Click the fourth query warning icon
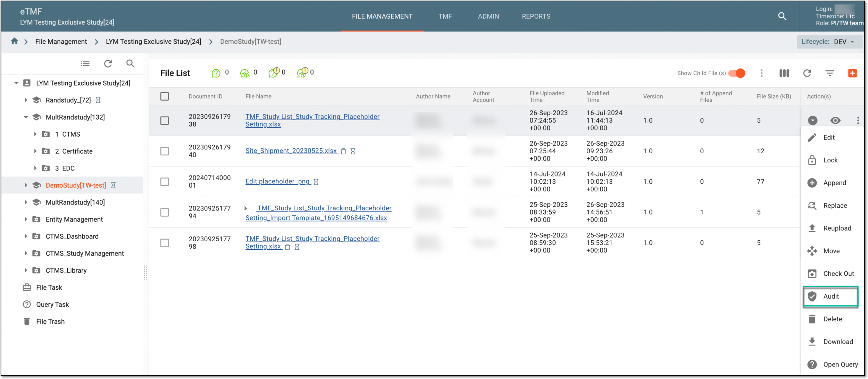This screenshot has width=868, height=379. tap(302, 72)
